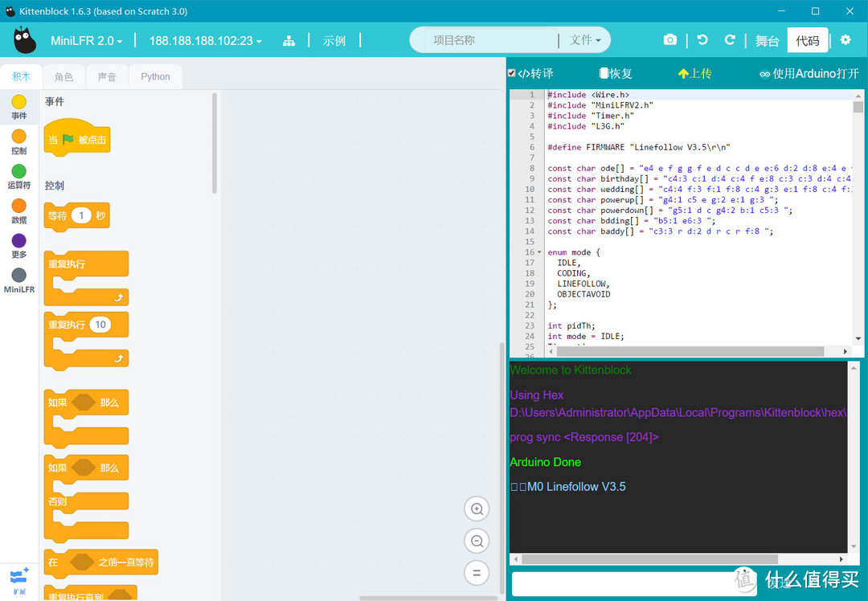Select the Python tab
The image size is (868, 601).
(156, 76)
